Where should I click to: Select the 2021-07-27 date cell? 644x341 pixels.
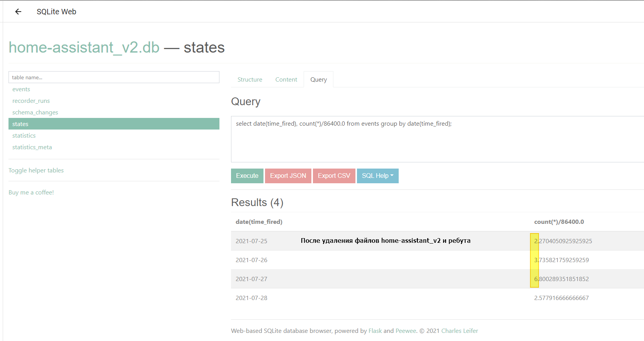[251, 279]
